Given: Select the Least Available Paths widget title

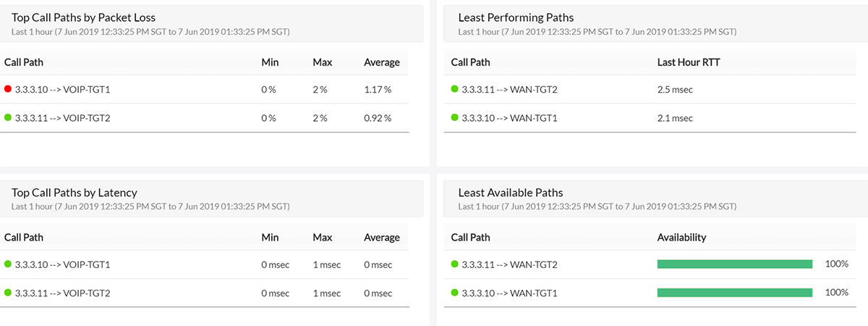Looking at the screenshot, I should [511, 193].
